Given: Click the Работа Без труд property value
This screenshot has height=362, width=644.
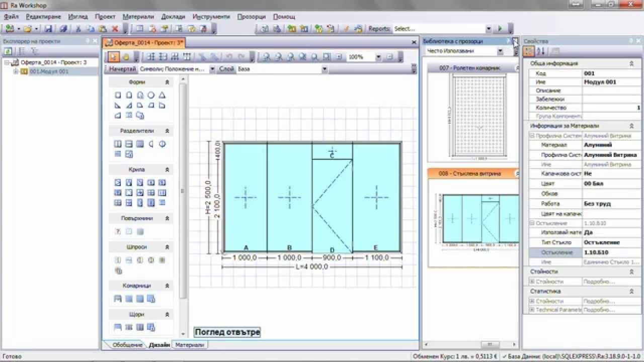Looking at the screenshot, I should tap(611, 204).
